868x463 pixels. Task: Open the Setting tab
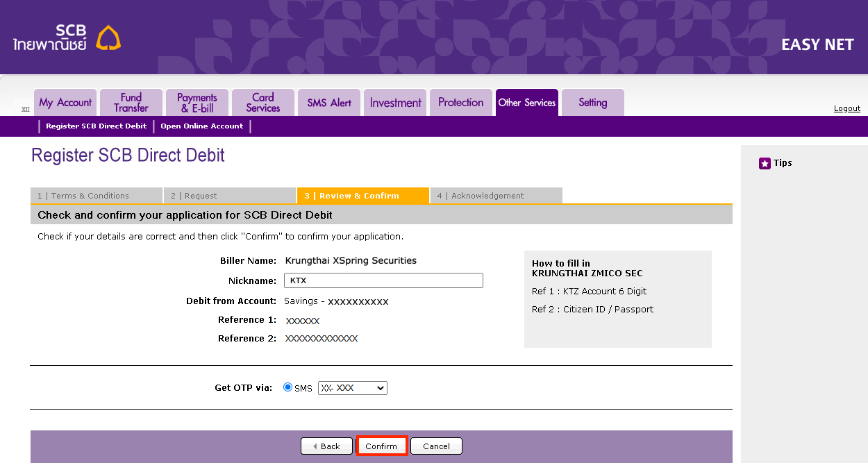592,103
